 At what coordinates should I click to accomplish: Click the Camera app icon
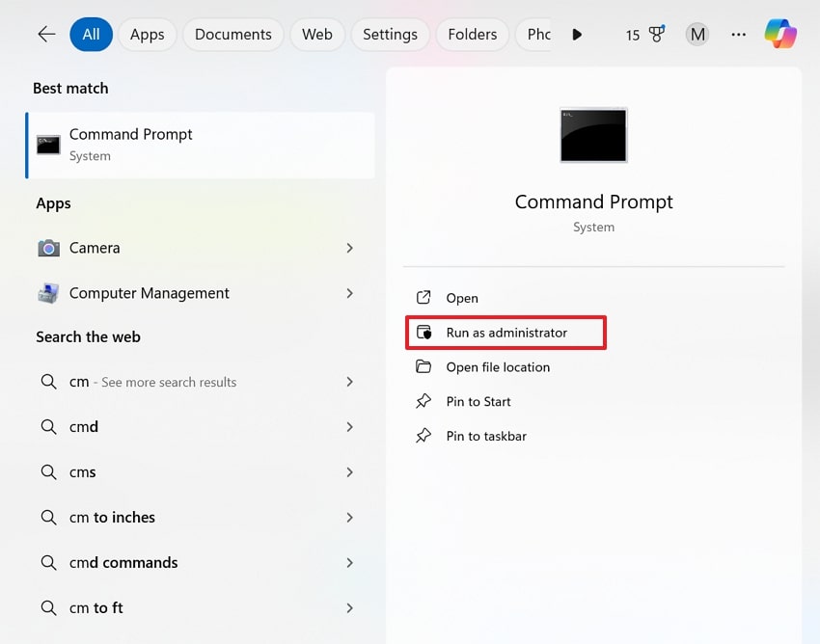pos(48,248)
